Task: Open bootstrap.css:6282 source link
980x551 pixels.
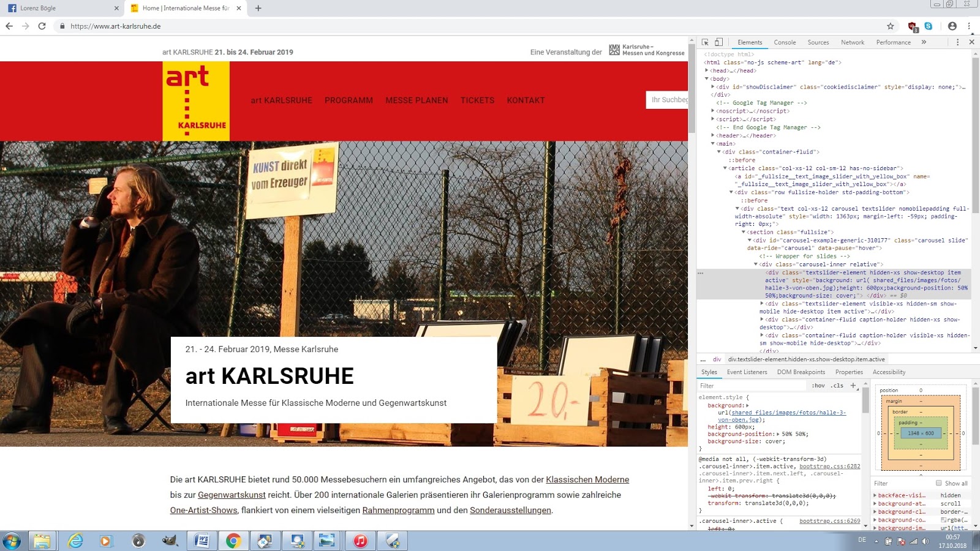Action: click(x=829, y=467)
